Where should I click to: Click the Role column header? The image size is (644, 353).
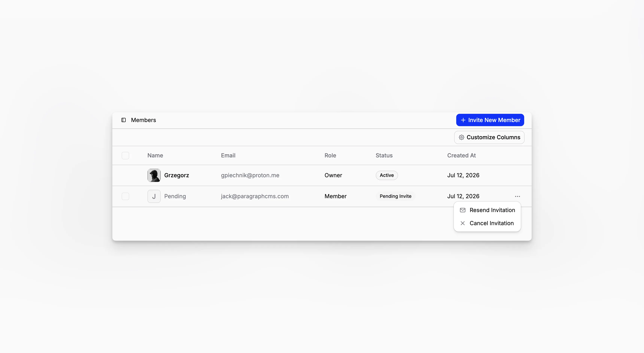tap(330, 156)
